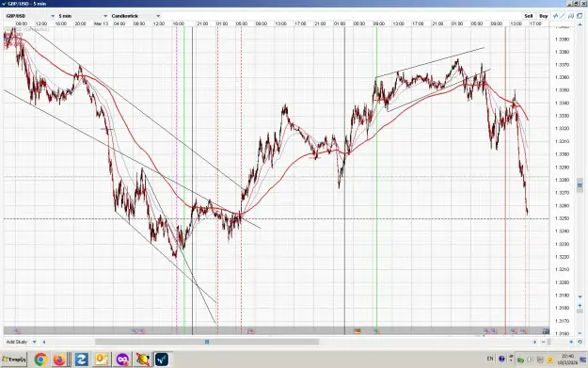Click the zoom in plus icon at bottom

(571, 342)
